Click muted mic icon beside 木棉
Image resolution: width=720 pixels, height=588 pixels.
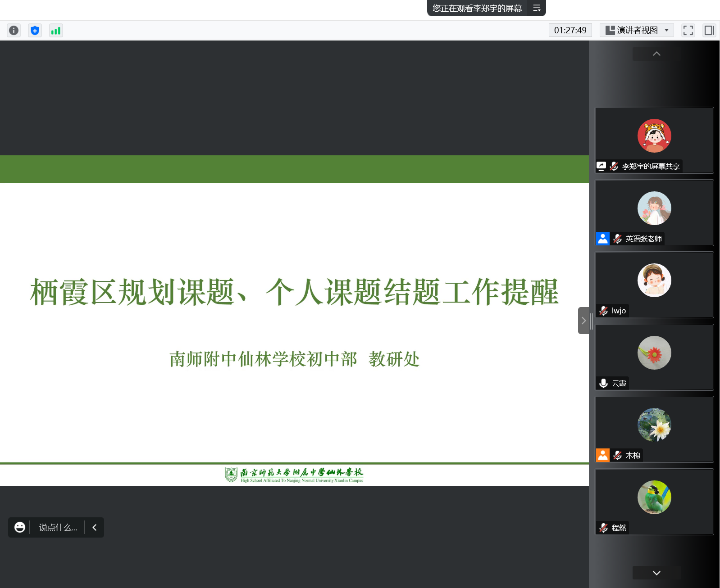point(617,455)
